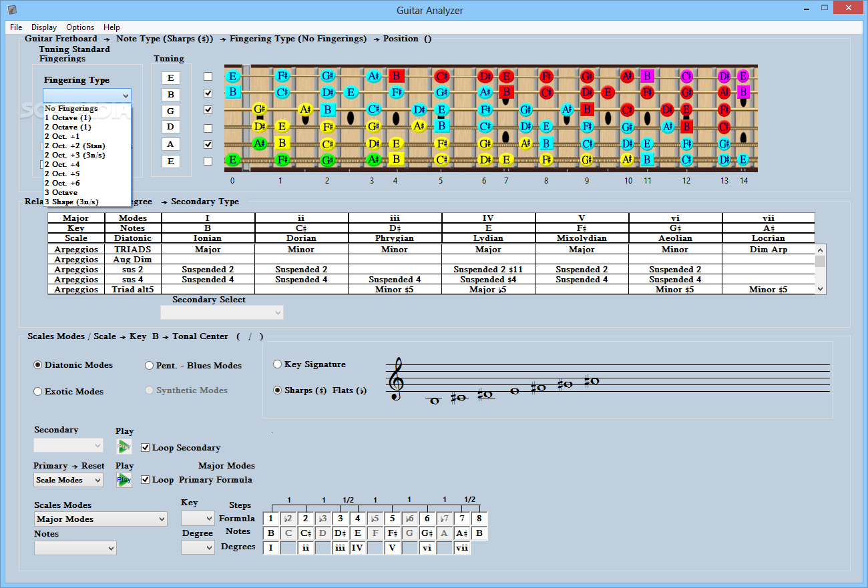
Task: Enable the checkbox beside the D tuning string
Action: pos(208,127)
